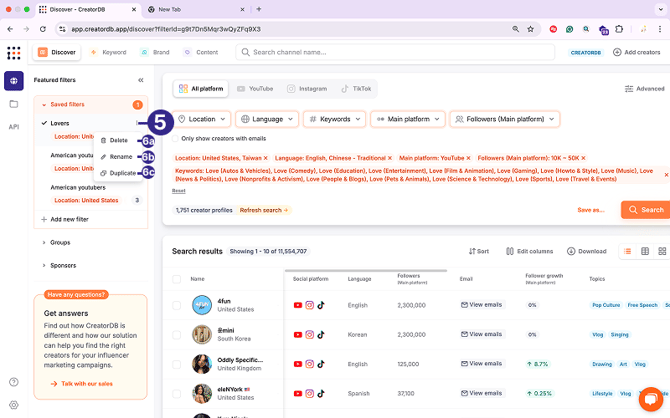
Task: Open the Keyword navigation tab
Action: coord(109,52)
